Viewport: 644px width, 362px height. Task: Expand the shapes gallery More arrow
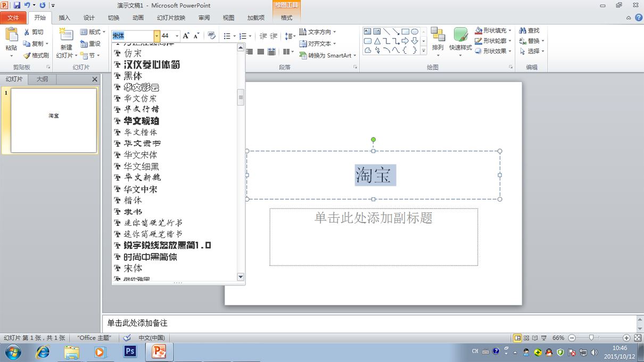[x=424, y=51]
